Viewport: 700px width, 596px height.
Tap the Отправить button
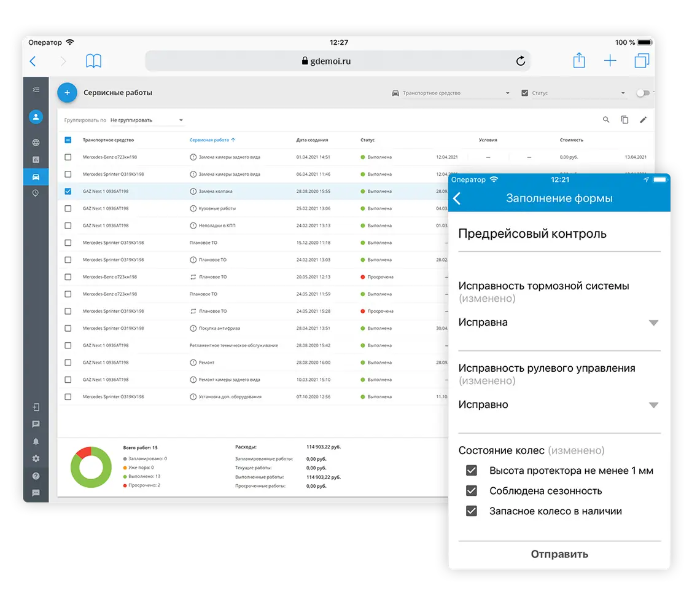pos(559,554)
